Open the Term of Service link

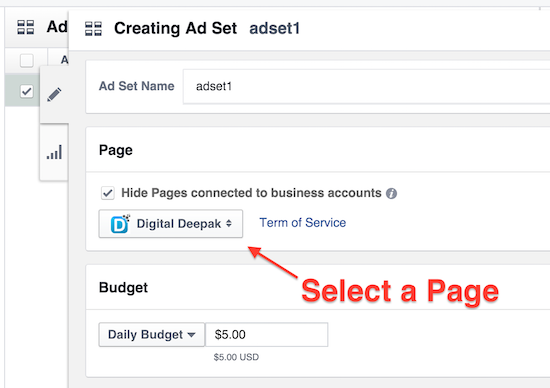pyautogui.click(x=303, y=223)
